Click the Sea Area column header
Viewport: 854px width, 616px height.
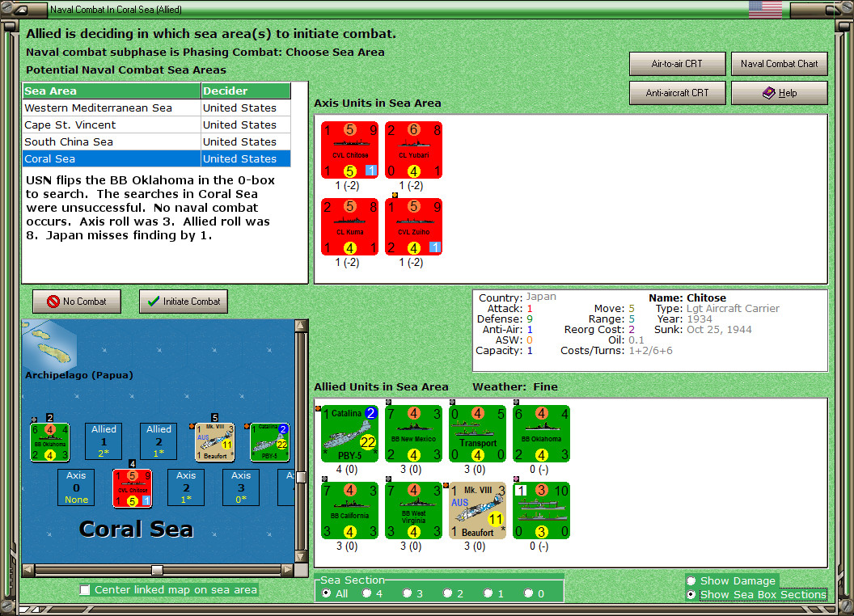tap(112, 91)
